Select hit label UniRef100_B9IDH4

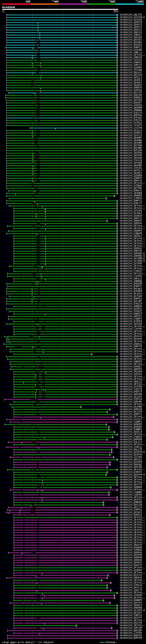[x=131, y=146]
